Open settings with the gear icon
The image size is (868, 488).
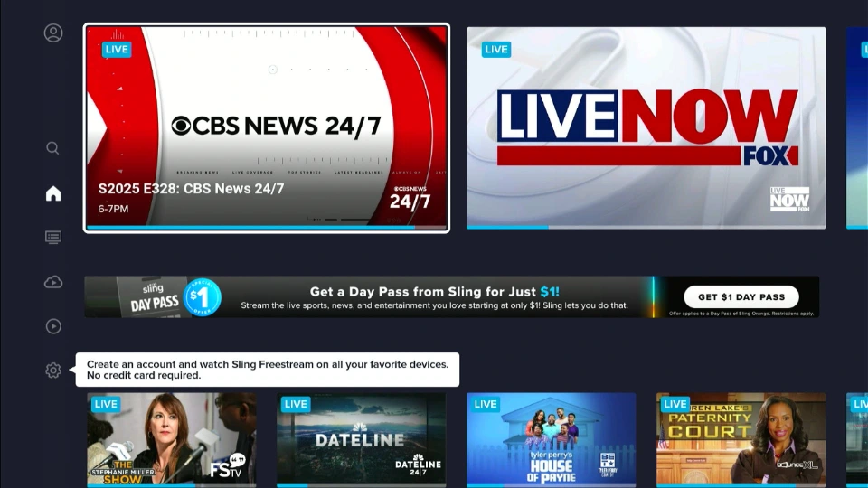[x=53, y=371]
